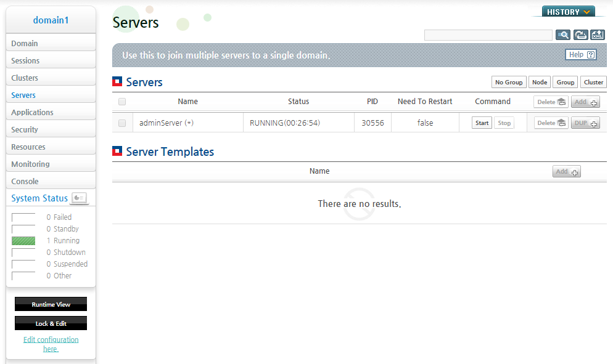
Task: Open the Console menu item
Action: (x=51, y=181)
